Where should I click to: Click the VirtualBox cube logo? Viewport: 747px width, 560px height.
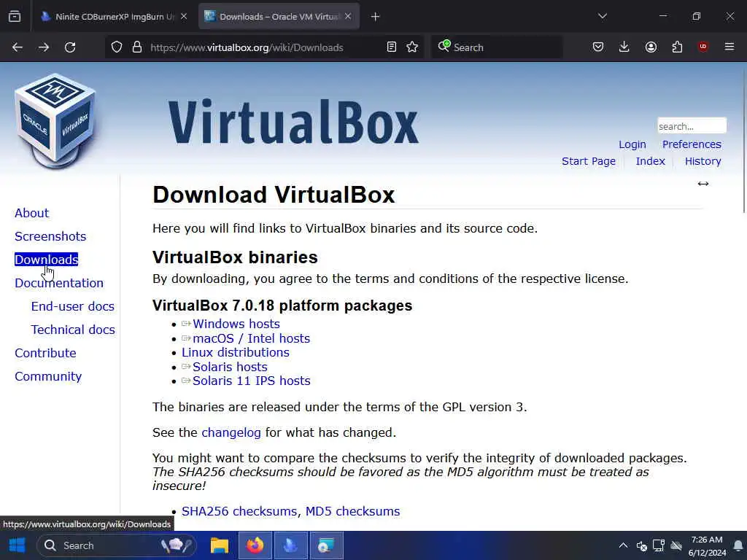coord(55,121)
